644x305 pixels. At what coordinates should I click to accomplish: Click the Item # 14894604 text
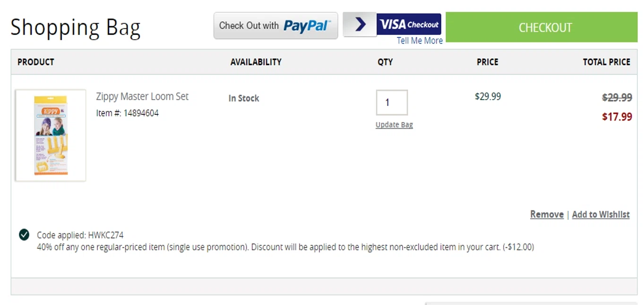(x=128, y=113)
